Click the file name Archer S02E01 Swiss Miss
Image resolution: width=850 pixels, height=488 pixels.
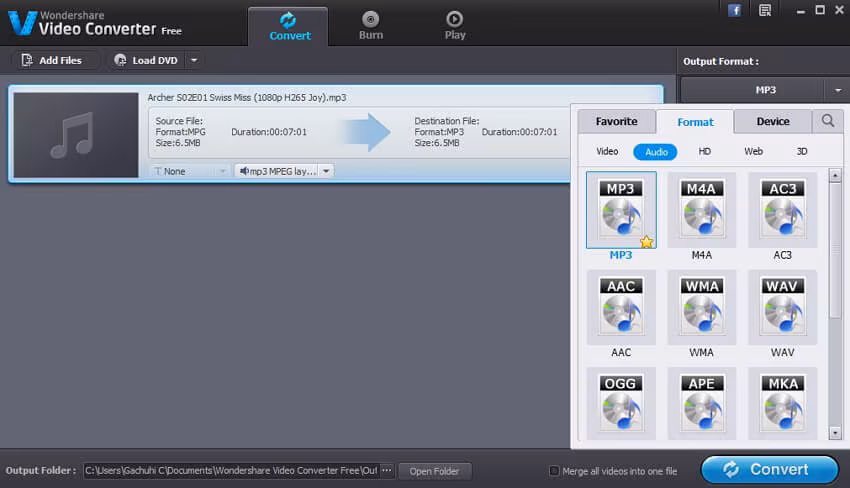point(247,98)
